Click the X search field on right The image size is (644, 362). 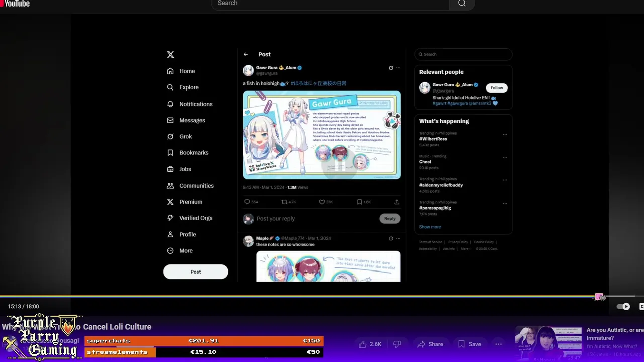pos(463,54)
